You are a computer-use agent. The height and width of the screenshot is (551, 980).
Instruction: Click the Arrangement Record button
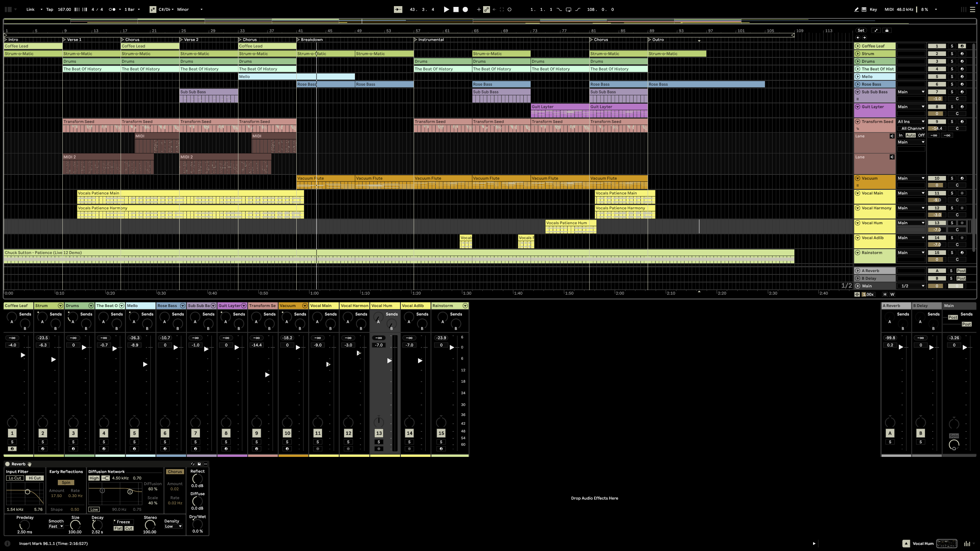click(x=465, y=10)
